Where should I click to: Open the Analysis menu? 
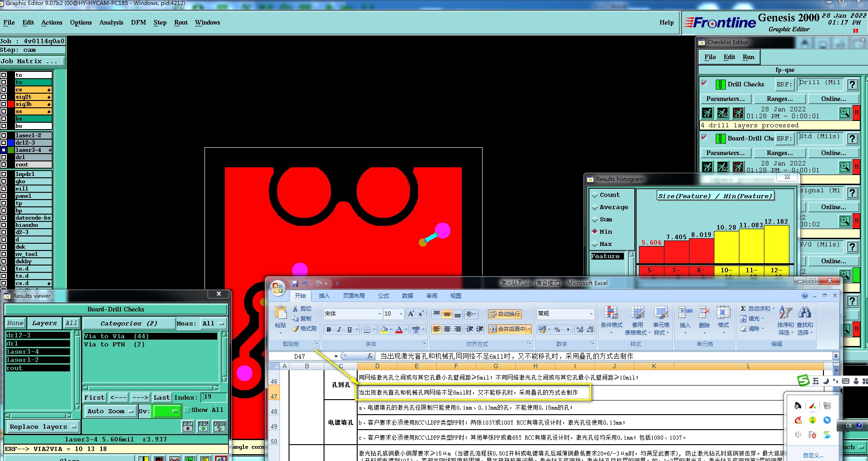[x=111, y=22]
